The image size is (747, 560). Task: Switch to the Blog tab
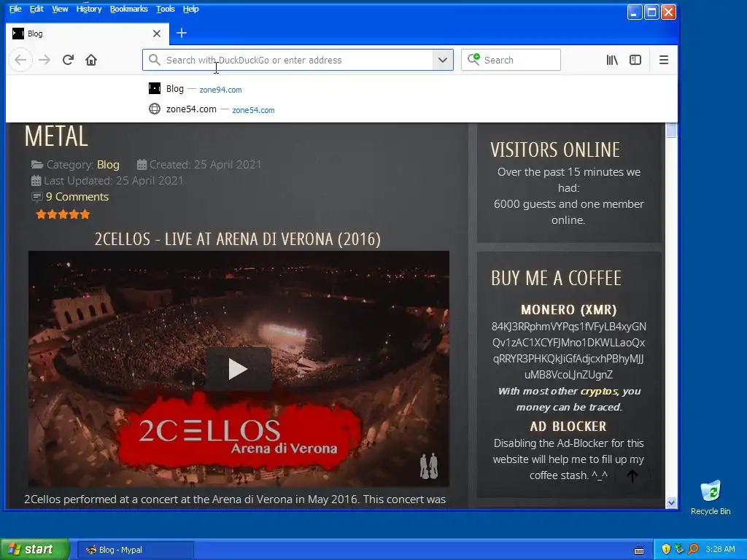coord(88,34)
